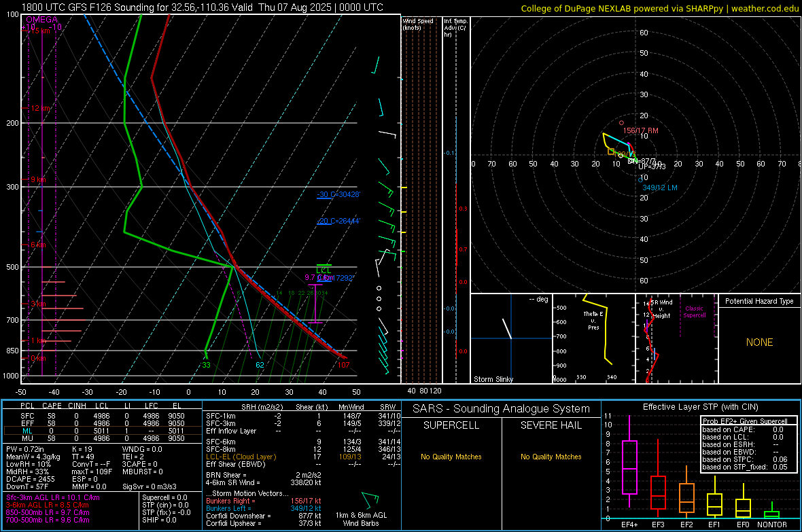802x532 pixels.
Task: Click the DownT = 57F value
Action: (28, 486)
